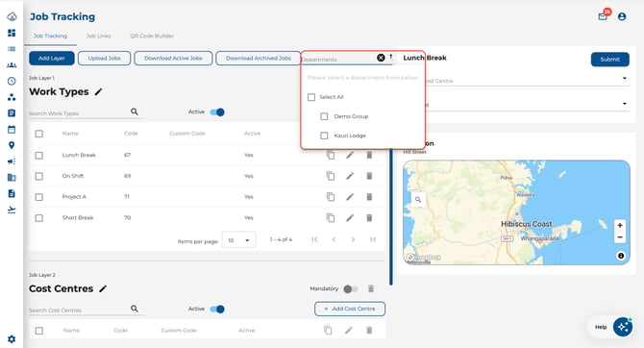Click the Submit button
The image size is (644, 348).
(610, 60)
